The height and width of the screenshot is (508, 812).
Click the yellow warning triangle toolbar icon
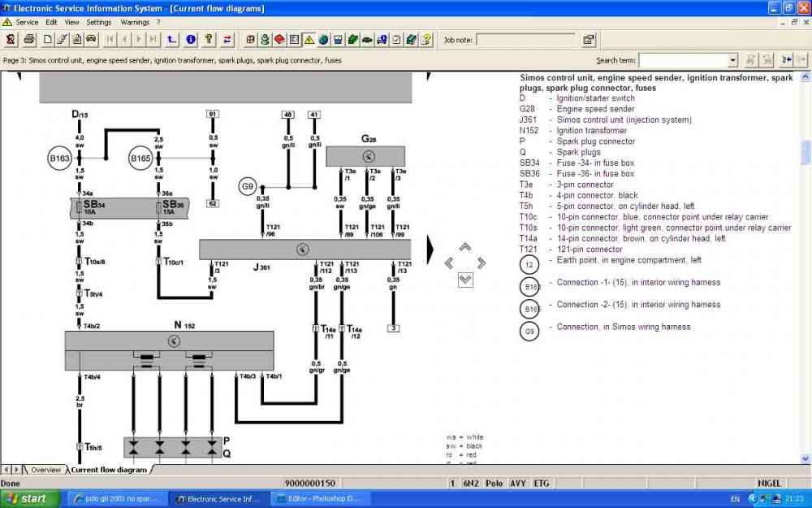click(x=309, y=39)
